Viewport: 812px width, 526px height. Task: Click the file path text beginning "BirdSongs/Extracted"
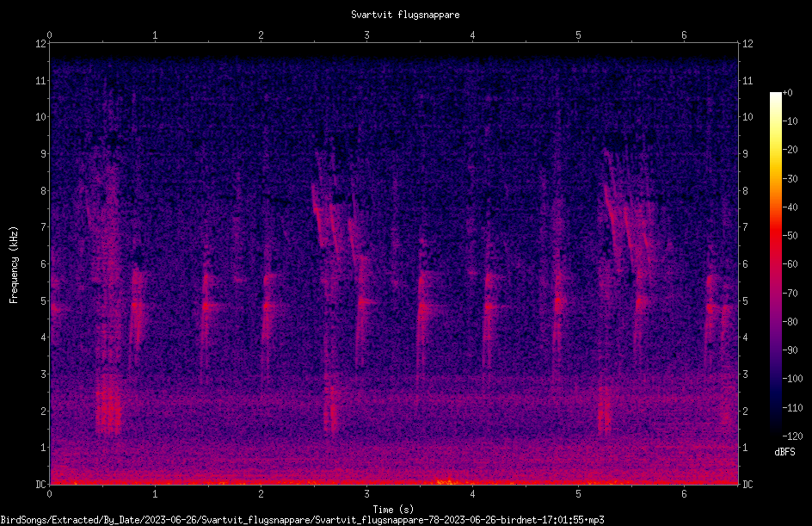[303, 520]
